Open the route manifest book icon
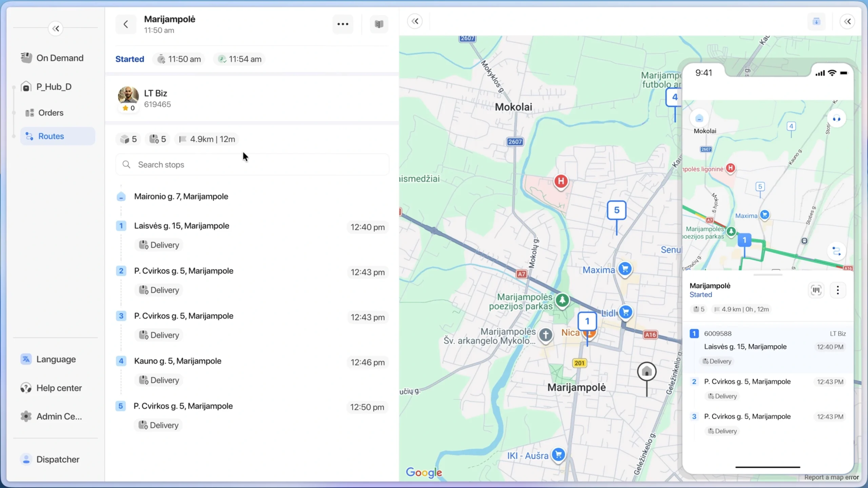The width and height of the screenshot is (868, 488). (378, 24)
